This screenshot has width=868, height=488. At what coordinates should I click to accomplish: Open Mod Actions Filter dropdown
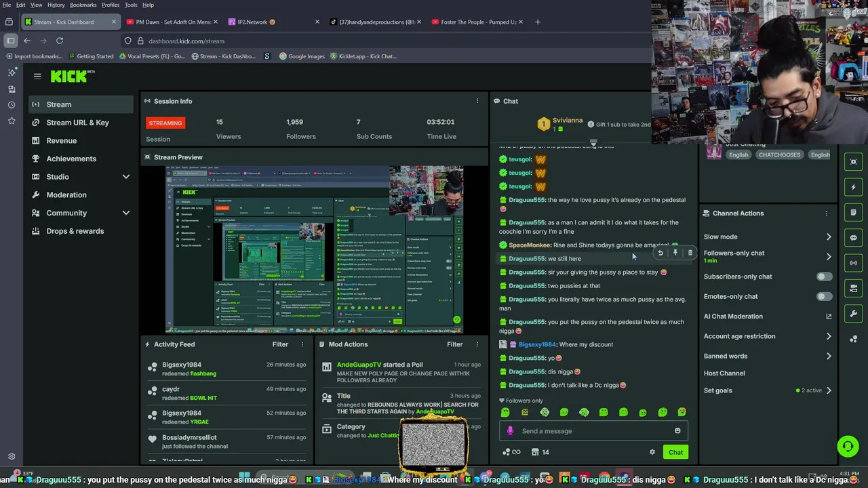click(455, 344)
